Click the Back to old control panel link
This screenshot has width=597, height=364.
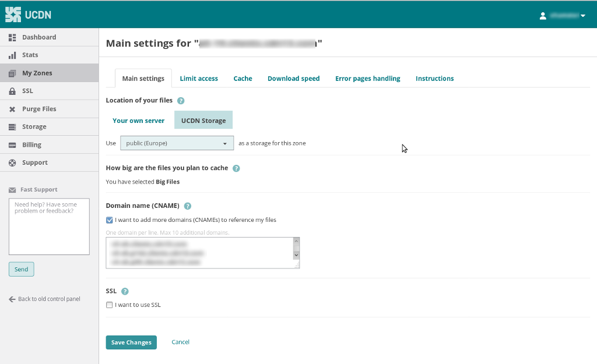tap(45, 299)
